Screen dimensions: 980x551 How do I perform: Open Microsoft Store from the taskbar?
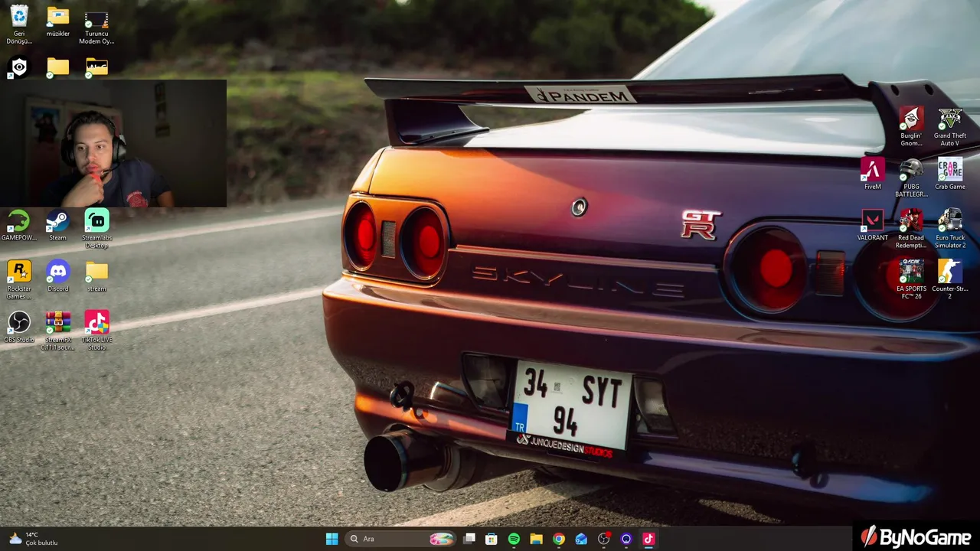(x=492, y=539)
